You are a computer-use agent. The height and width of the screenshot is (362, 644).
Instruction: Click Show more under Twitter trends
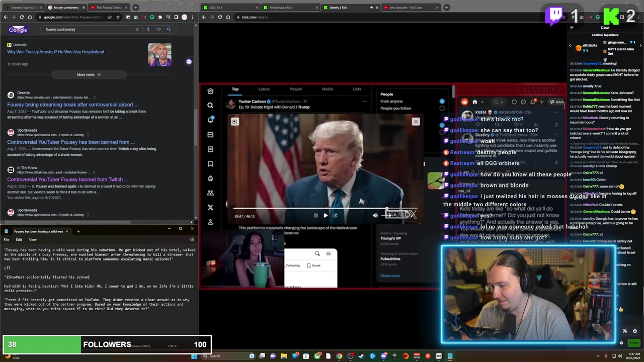pyautogui.click(x=390, y=276)
